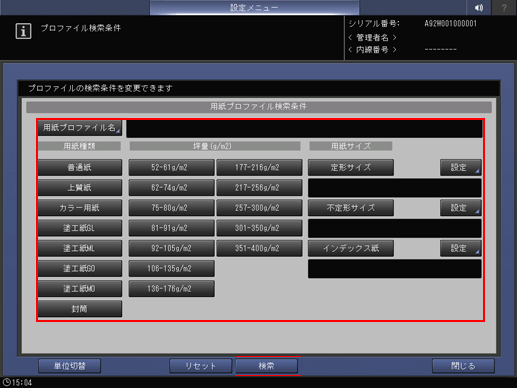Toggle paper type 塗工紙ML
Screen dimensions: 517x388
pos(80,248)
